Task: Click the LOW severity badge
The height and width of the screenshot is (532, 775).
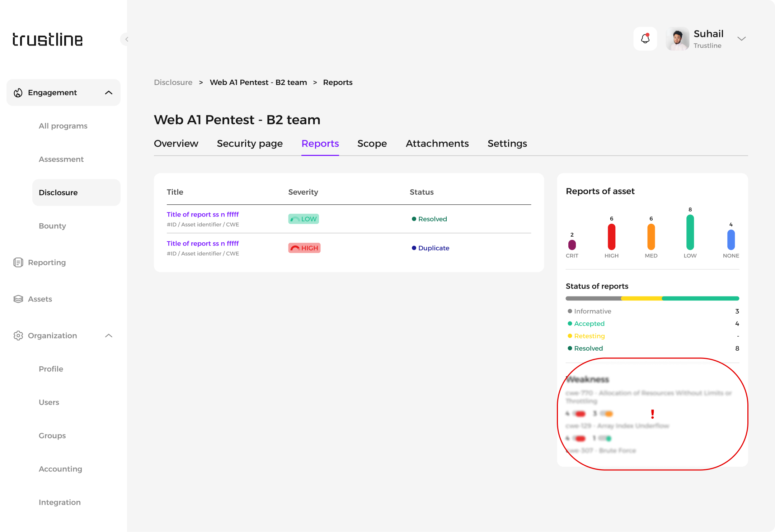Action: click(304, 219)
